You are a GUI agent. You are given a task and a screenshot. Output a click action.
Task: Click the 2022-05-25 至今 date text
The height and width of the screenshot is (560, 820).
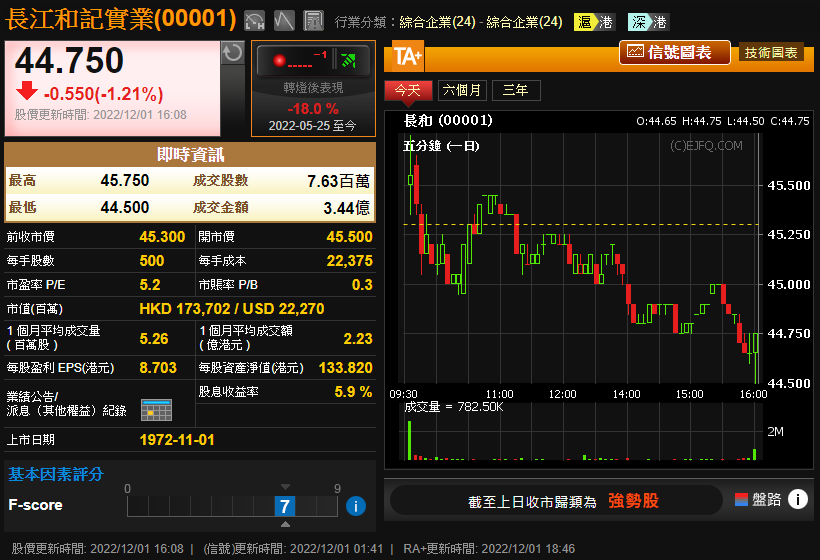[312, 125]
